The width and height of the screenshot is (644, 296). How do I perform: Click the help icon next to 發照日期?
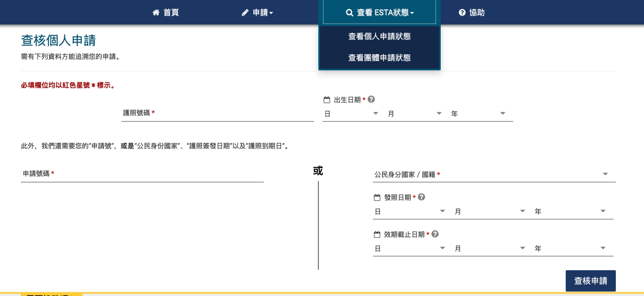tap(422, 197)
